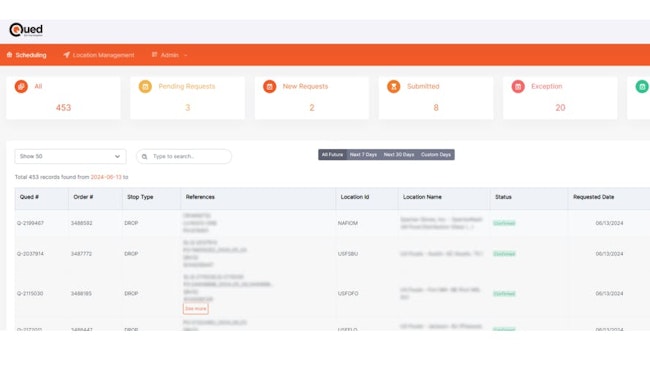650x366 pixels.
Task: Click status badge in Q-2199467 row
Action: point(504,223)
